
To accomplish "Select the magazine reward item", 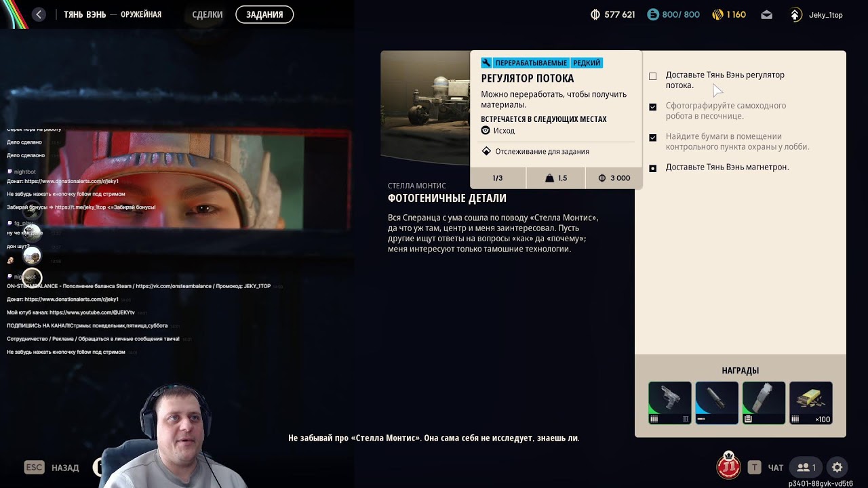I will [x=764, y=403].
